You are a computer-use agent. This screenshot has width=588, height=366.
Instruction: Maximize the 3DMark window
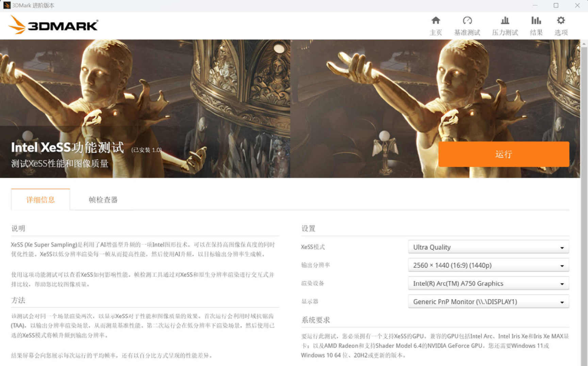[556, 5]
